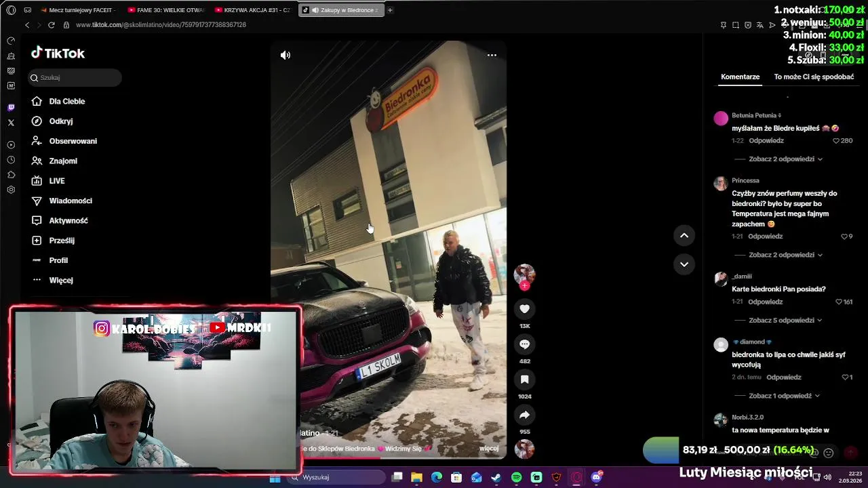This screenshot has height=488, width=868.
Task: Go to the next video with down chevron
Action: point(684,264)
